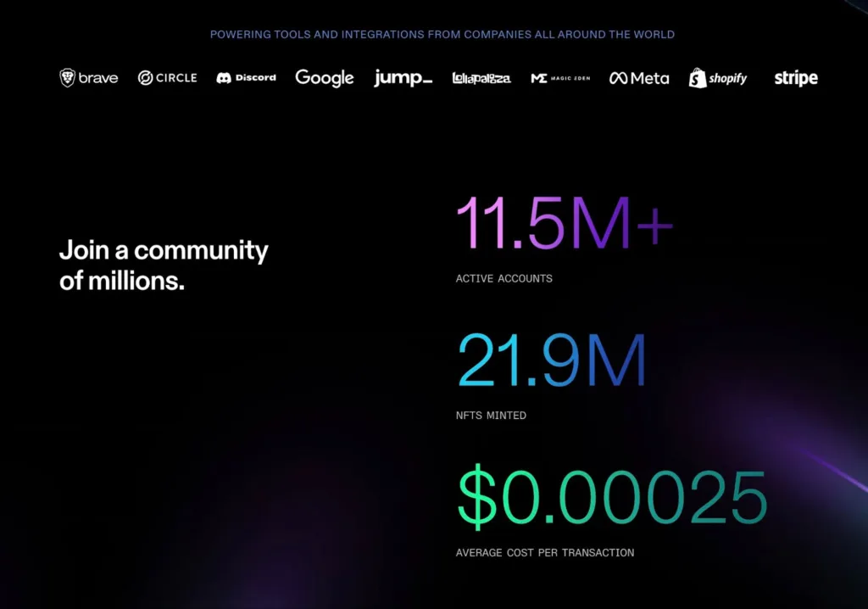Click the Average Cost Per Transaction label

click(545, 552)
